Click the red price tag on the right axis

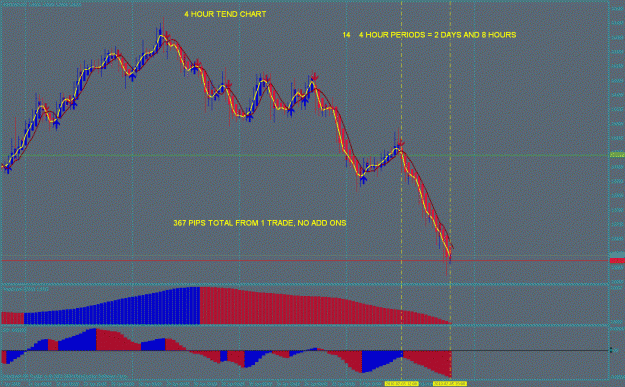point(617,261)
